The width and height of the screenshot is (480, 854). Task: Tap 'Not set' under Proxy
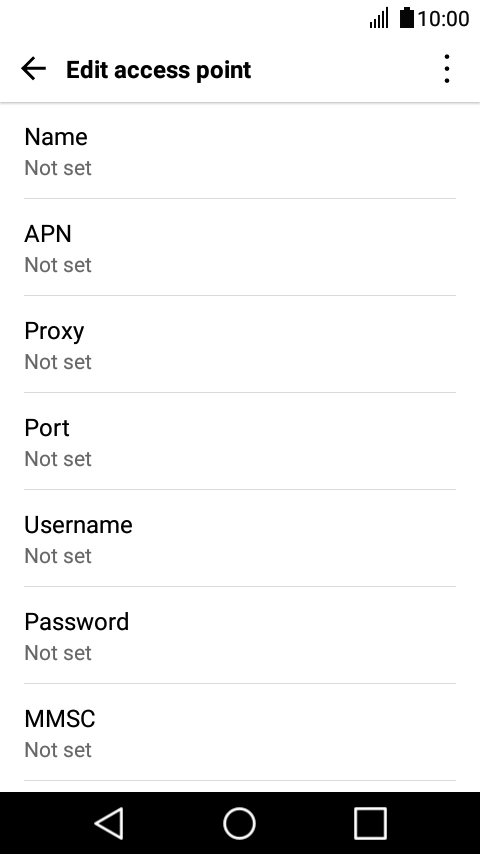point(58,362)
